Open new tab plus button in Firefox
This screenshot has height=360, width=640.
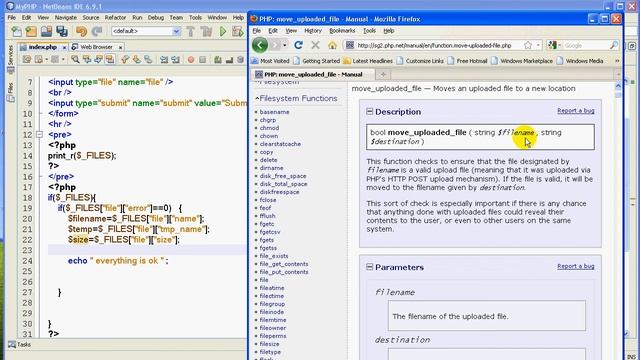(x=383, y=74)
